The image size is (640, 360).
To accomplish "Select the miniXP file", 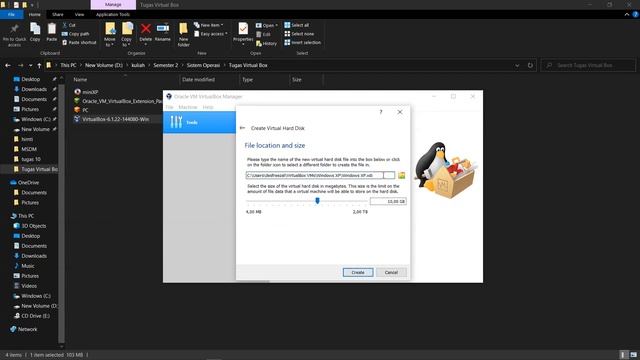I will tap(90, 92).
